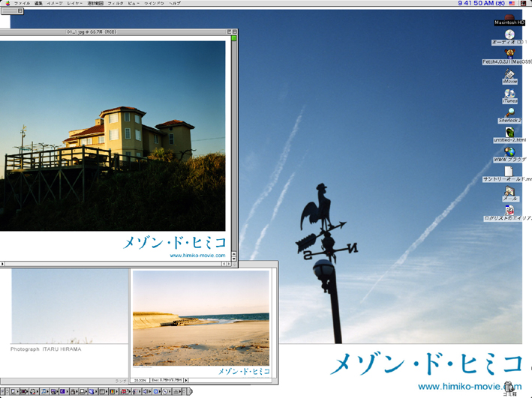Open the blue G globe module in Control Strip

[156, 391]
